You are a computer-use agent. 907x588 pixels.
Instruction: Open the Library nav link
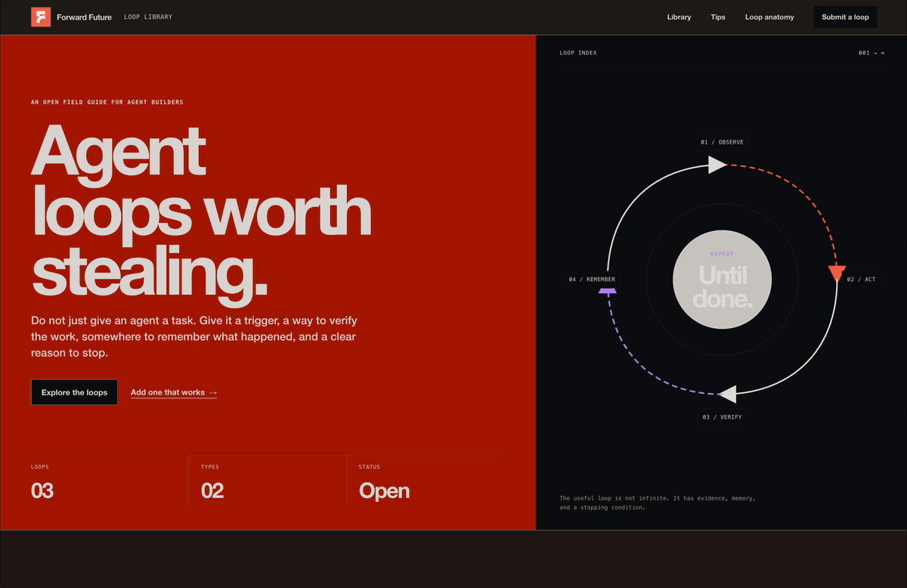tap(679, 17)
